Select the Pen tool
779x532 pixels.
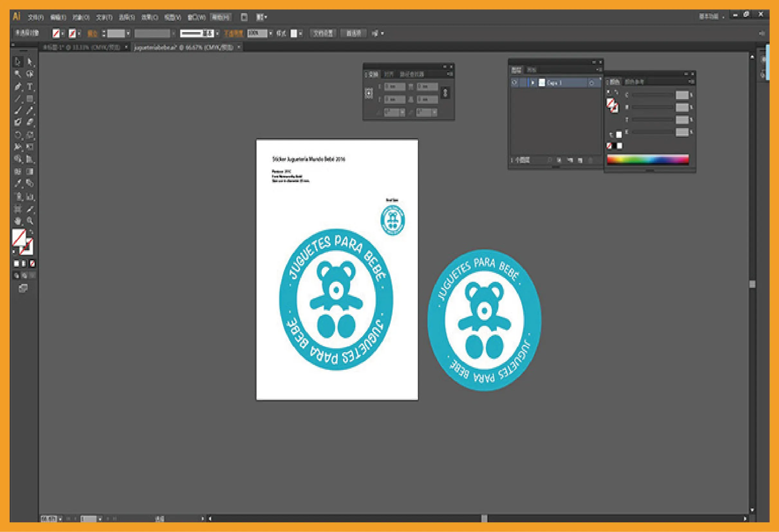[18, 87]
